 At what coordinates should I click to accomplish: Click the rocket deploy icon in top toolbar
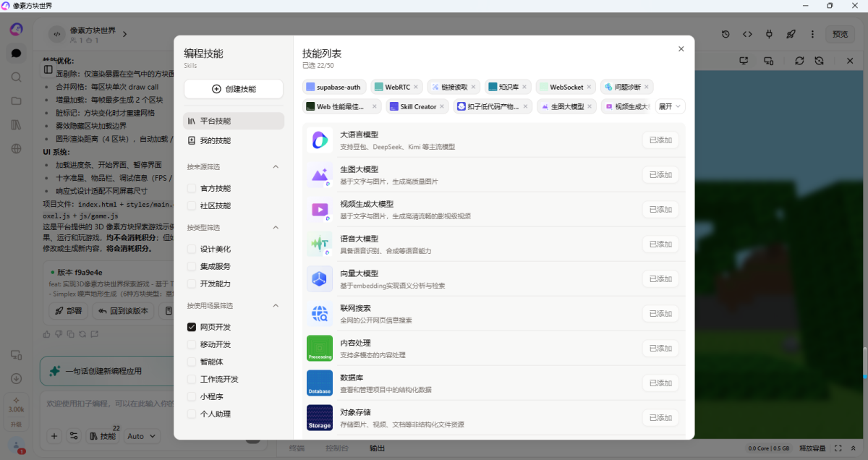coord(791,34)
